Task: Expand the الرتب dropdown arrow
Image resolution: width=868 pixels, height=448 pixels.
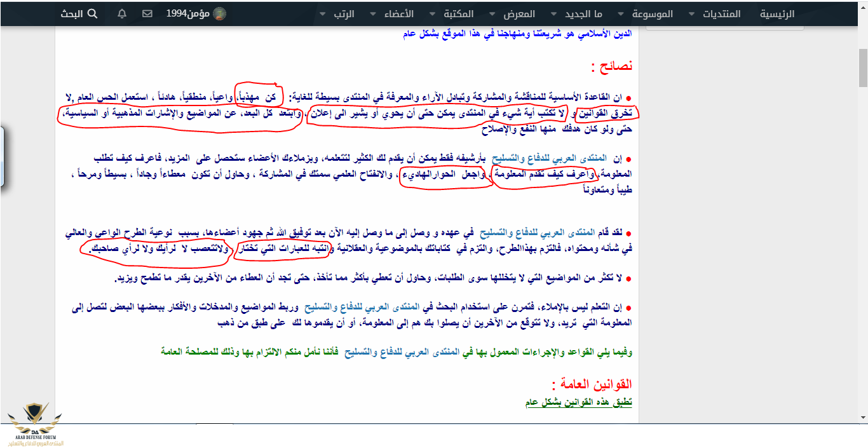Action: point(322,14)
